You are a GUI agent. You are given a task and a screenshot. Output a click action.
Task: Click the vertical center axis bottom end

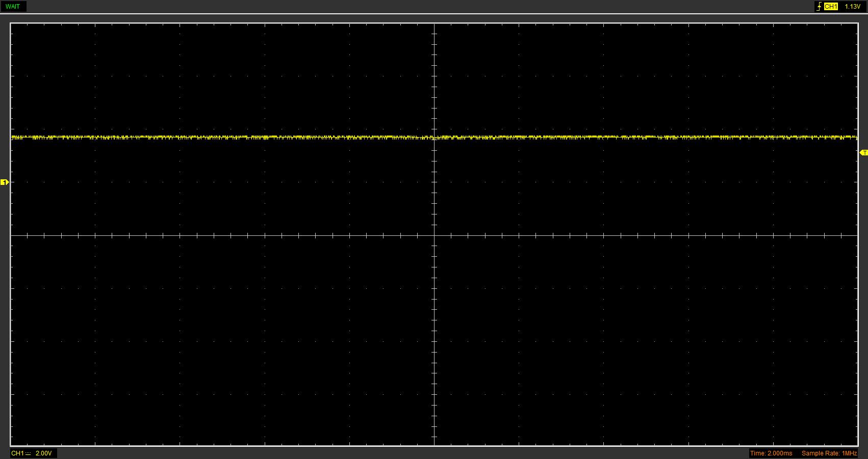(x=434, y=443)
